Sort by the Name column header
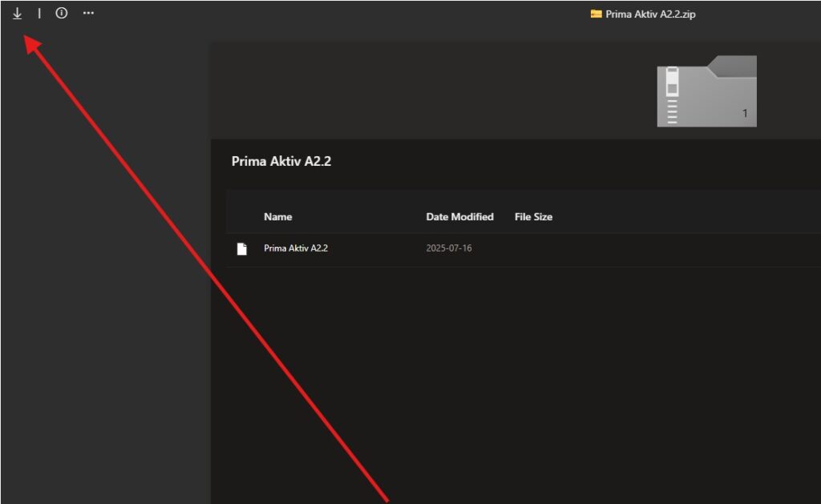Screen dimensions: 821x504 tap(278, 216)
